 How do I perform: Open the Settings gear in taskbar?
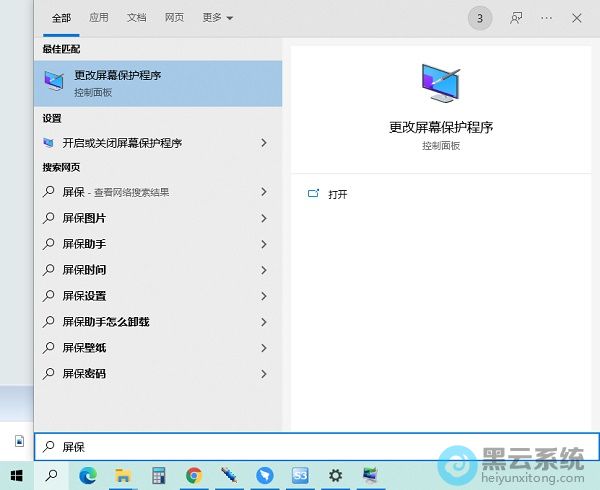[x=335, y=476]
